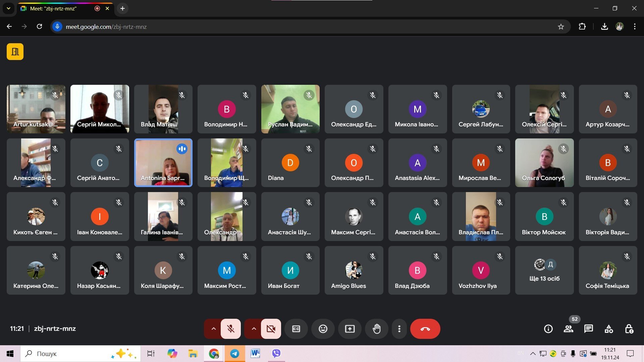Open Telegram from the taskbar
644x362 pixels.
pos(235,354)
